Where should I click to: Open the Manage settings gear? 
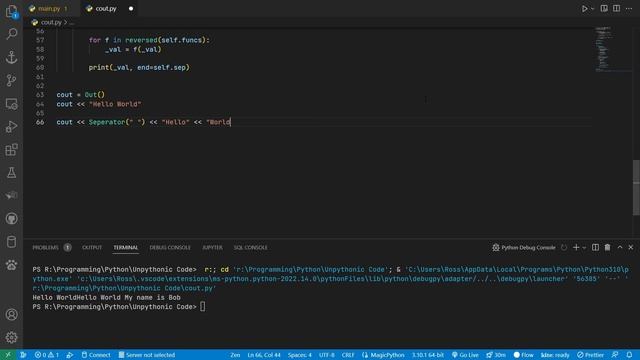(x=11, y=337)
